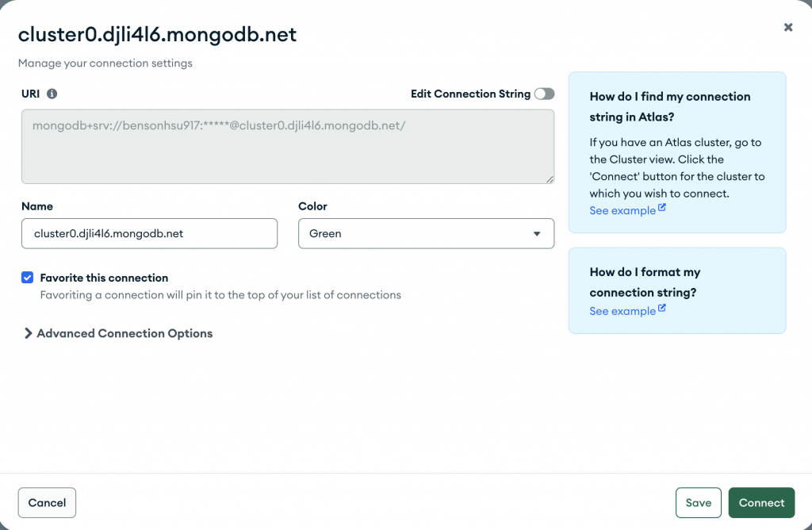This screenshot has width=812, height=530.
Task: Expand Advanced Connection Options chevron
Action: click(x=28, y=333)
